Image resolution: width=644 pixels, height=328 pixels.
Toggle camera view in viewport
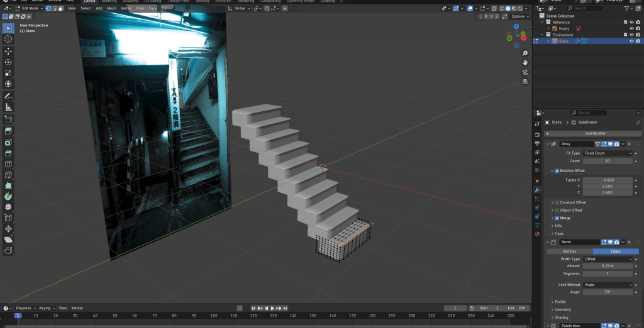[x=525, y=72]
